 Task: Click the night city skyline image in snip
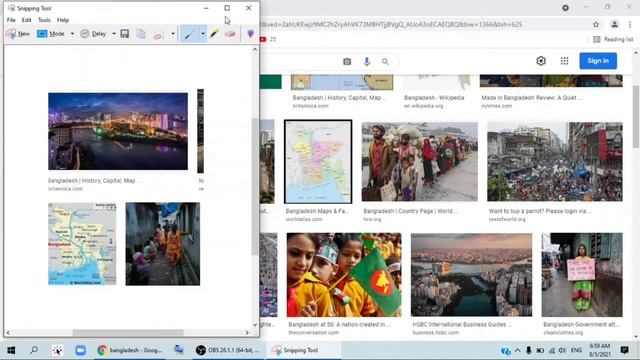pos(118,131)
